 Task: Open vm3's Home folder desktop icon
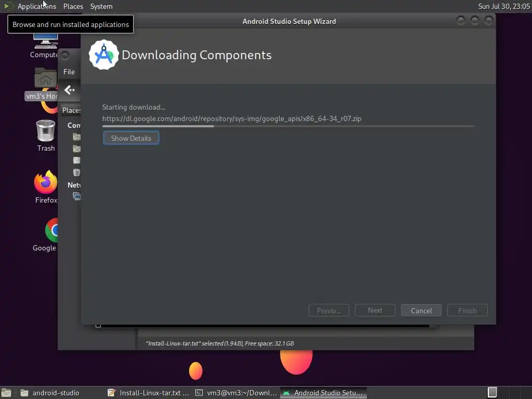[x=44, y=84]
